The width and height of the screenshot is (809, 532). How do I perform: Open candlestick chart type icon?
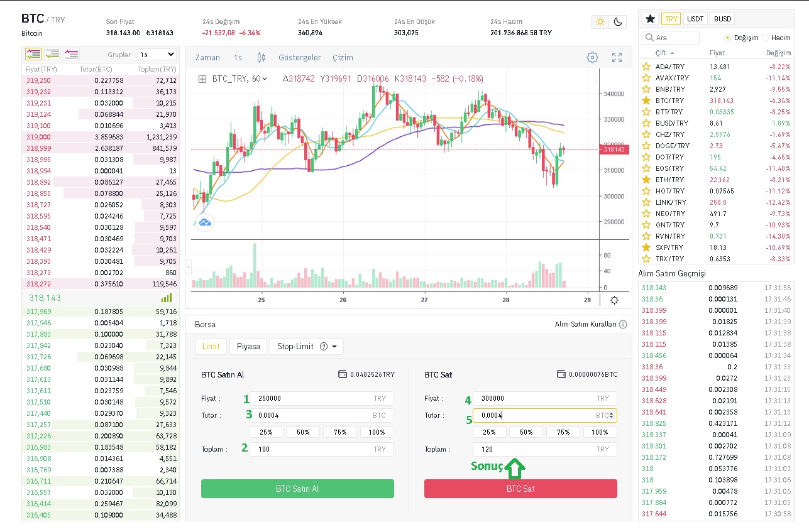point(261,58)
